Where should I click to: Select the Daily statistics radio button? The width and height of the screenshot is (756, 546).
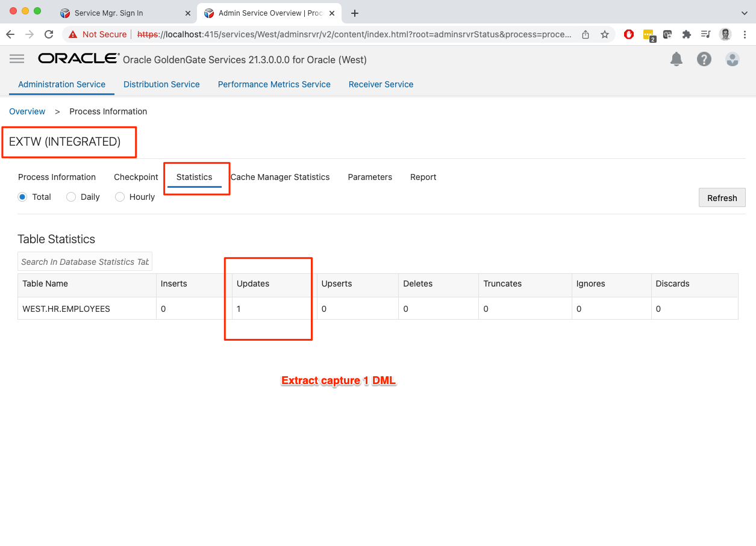71,197
